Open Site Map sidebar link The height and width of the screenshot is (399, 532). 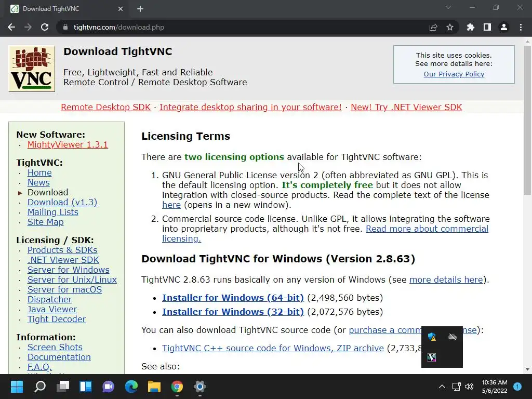46,222
